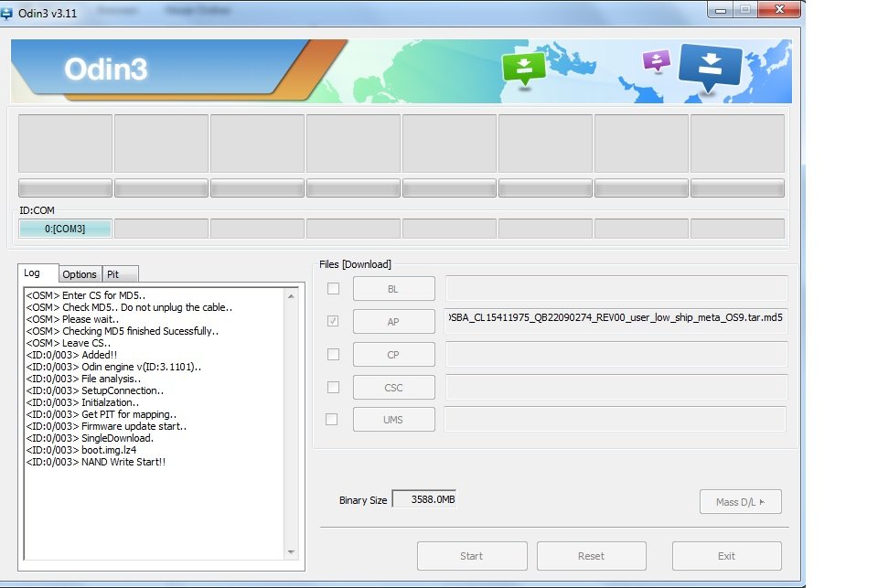Open the Pit tab

[120, 274]
